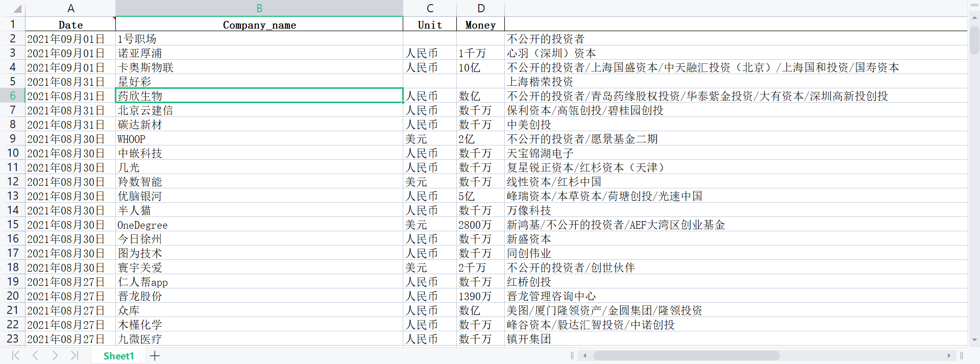
Task: Click the horizontal scrollbar thumb
Action: click(687, 356)
